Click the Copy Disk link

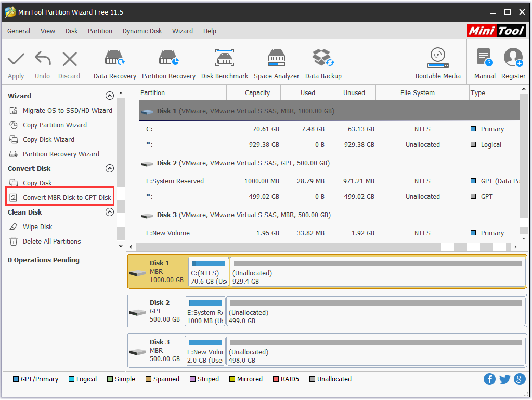[37, 183]
